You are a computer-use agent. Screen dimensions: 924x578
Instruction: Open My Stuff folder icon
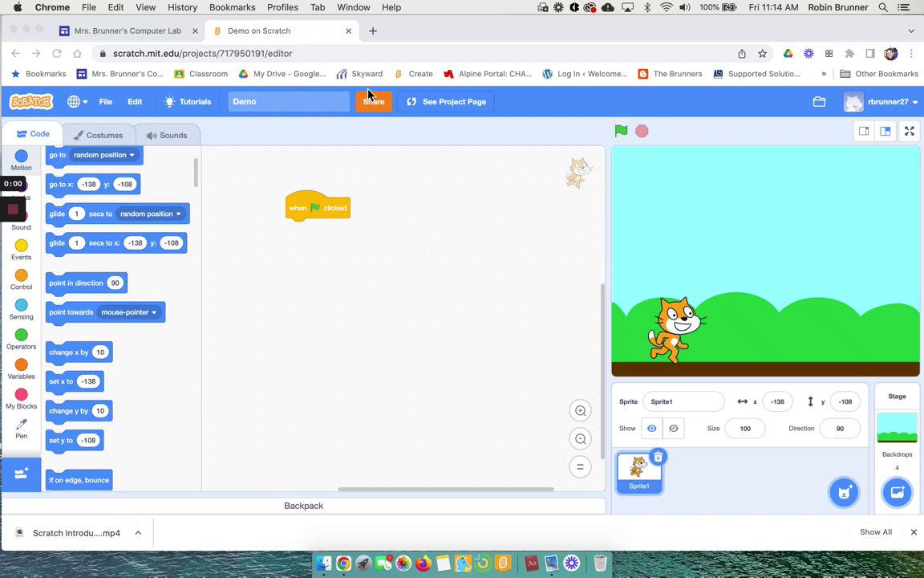(x=819, y=101)
